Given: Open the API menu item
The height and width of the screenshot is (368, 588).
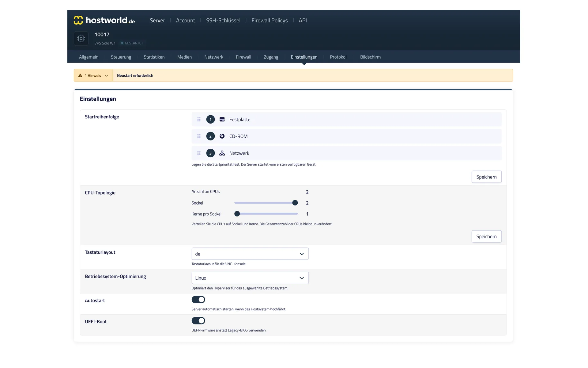Looking at the screenshot, I should (x=303, y=21).
